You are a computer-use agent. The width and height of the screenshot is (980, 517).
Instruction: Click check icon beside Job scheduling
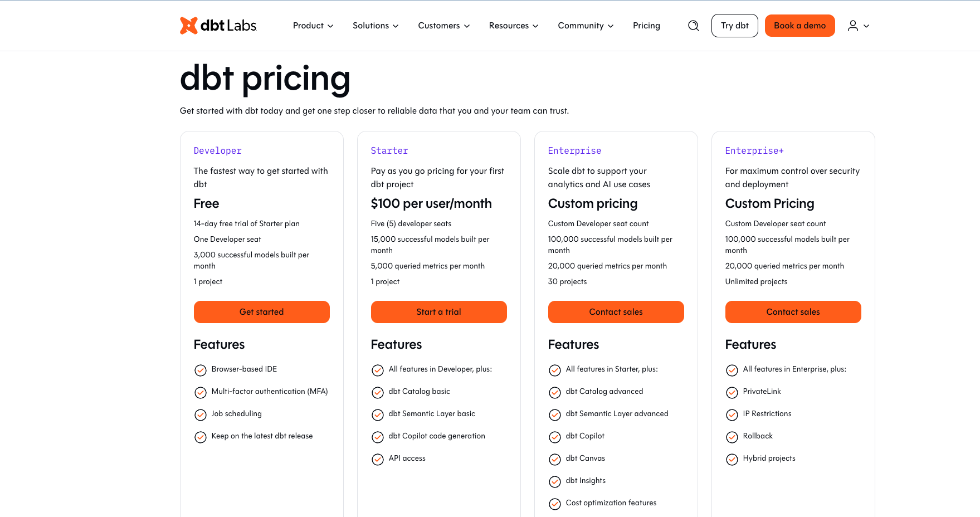coord(201,414)
